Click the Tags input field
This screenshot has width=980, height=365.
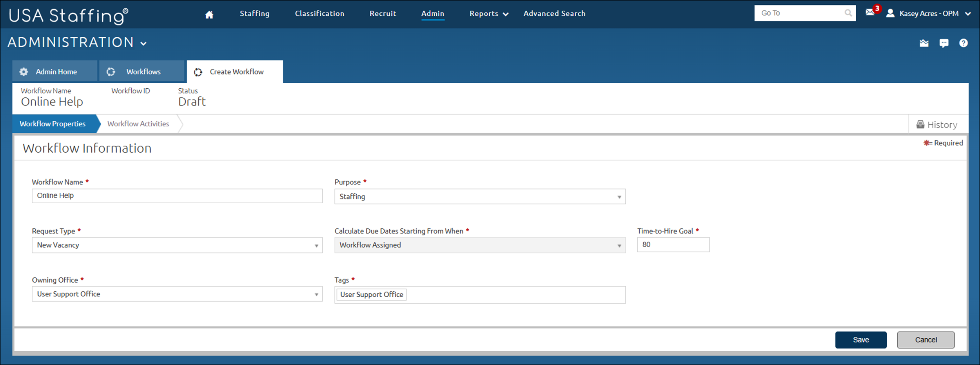tap(480, 295)
